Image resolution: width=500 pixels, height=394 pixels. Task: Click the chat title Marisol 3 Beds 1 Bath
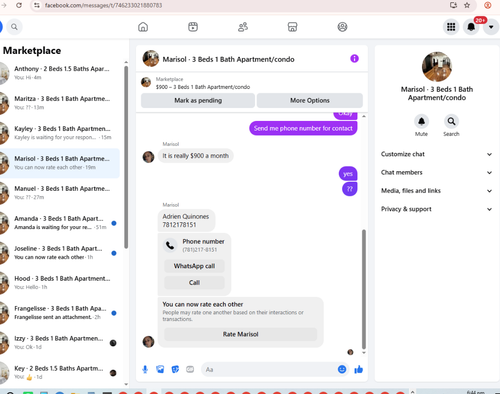[228, 59]
